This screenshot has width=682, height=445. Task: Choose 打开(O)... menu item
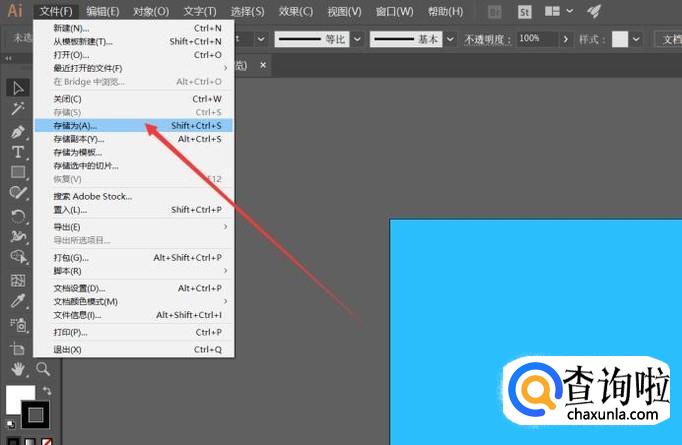tap(134, 55)
